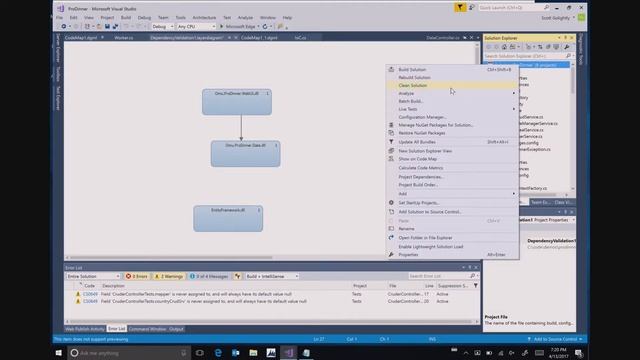Click the feedback icon beside Quick Launch

click(471, 7)
